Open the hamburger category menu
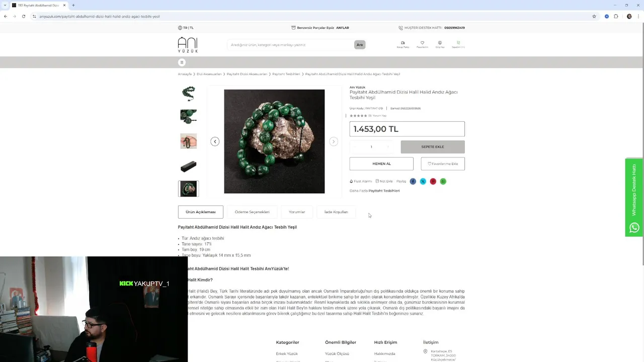Screen dimensions: 644x362 (182, 62)
